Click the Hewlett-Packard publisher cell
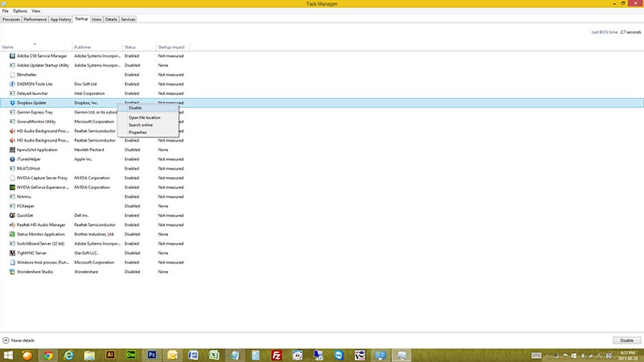The image size is (644, 362). 89,150
